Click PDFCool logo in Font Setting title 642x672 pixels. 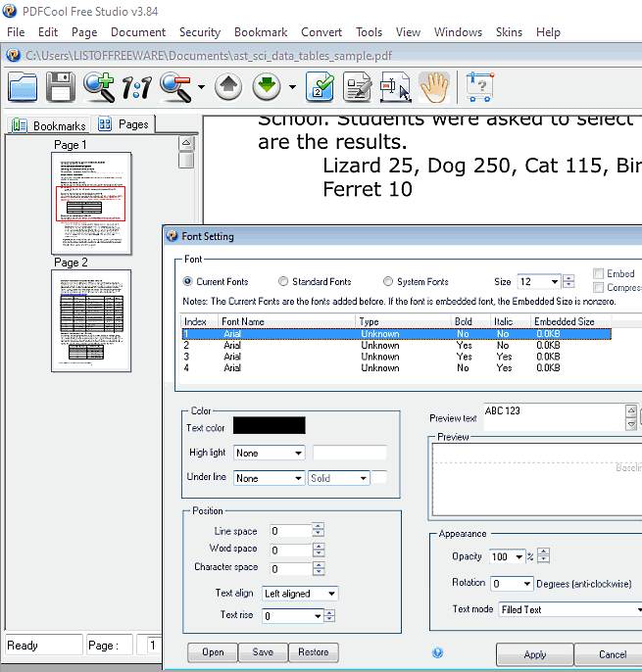click(x=173, y=236)
